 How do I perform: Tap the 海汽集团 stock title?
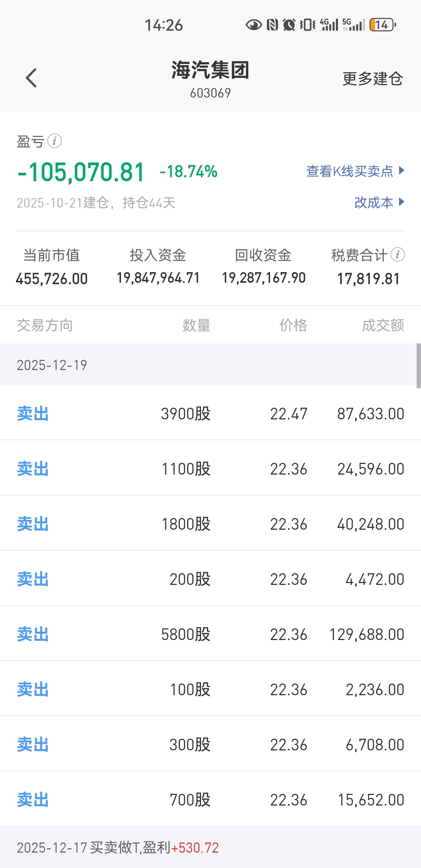coord(210,70)
